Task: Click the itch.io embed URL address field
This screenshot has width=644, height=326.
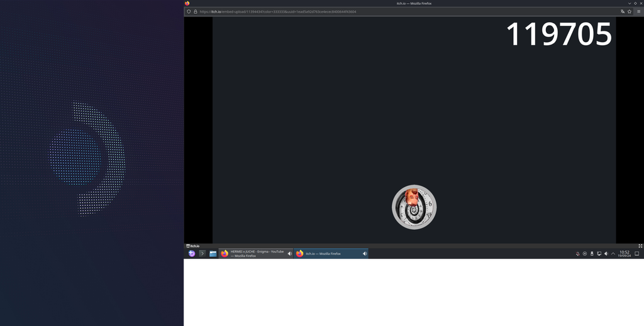Action: tap(377, 11)
